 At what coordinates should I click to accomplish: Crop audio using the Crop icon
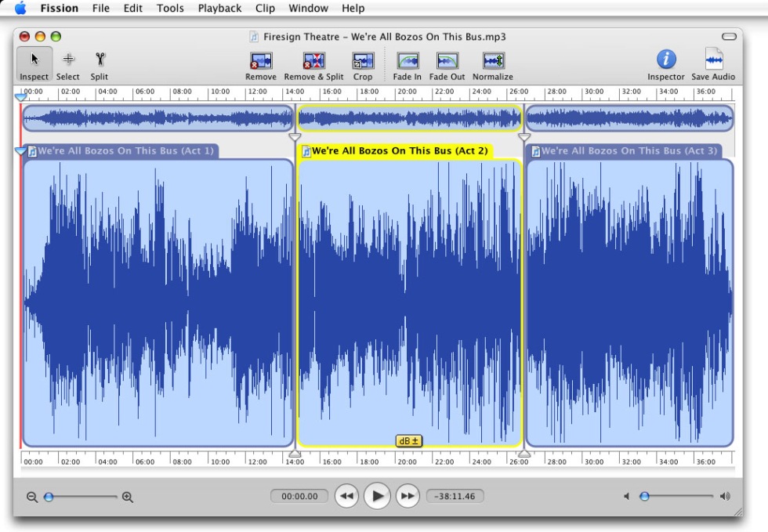(363, 61)
